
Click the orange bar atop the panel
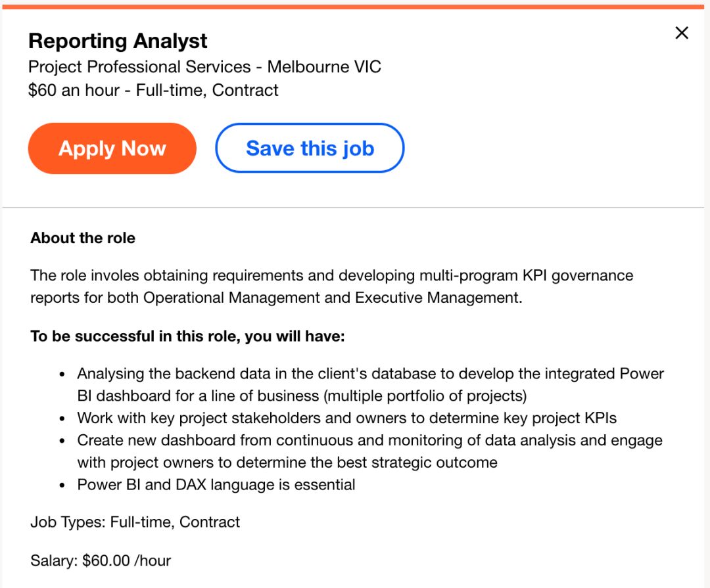pos(355,7)
